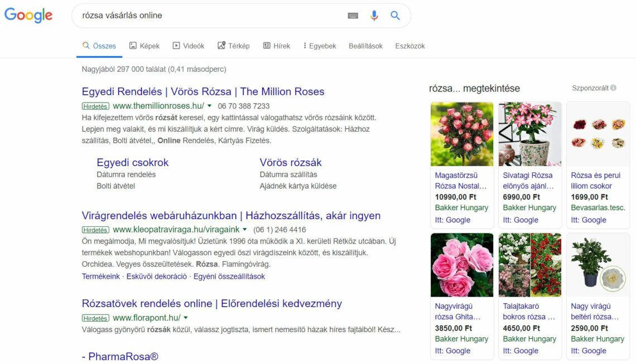Open Rózsa és perui liliom csokor image
The height and width of the screenshot is (364, 636).
(x=598, y=134)
